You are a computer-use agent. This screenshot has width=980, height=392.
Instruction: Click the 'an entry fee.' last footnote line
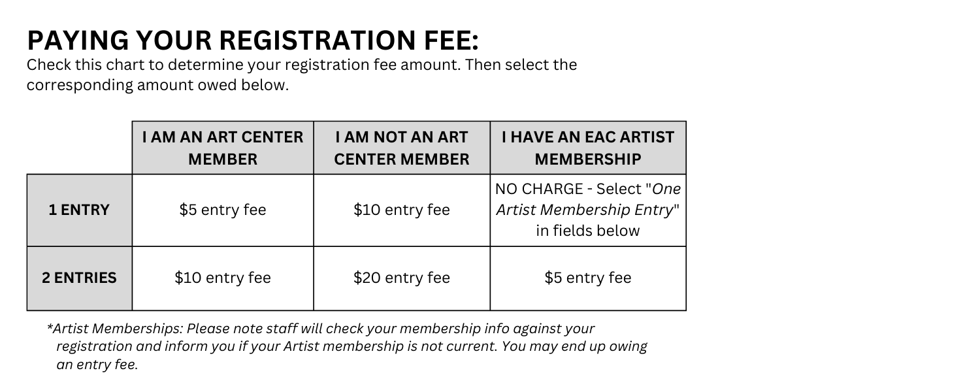pyautogui.click(x=97, y=365)
